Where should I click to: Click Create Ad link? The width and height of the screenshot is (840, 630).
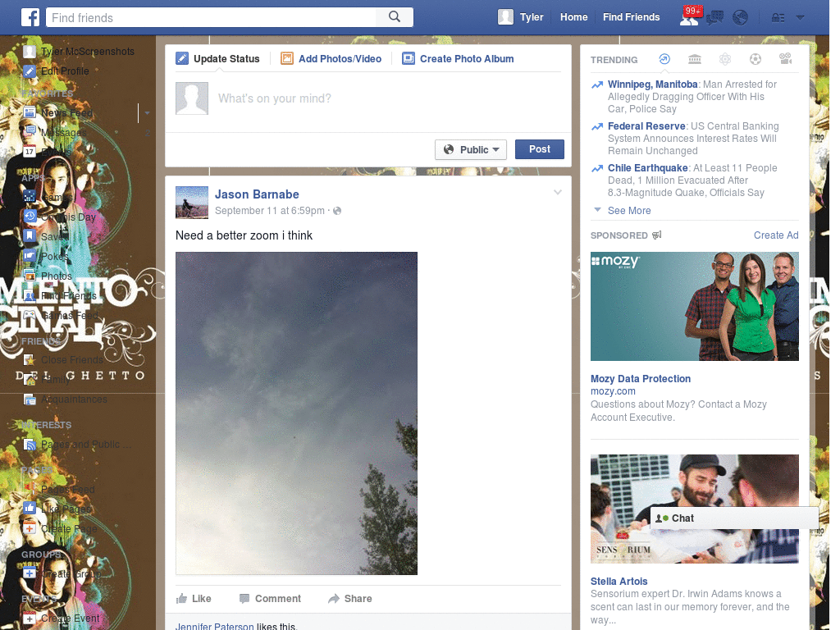776,235
